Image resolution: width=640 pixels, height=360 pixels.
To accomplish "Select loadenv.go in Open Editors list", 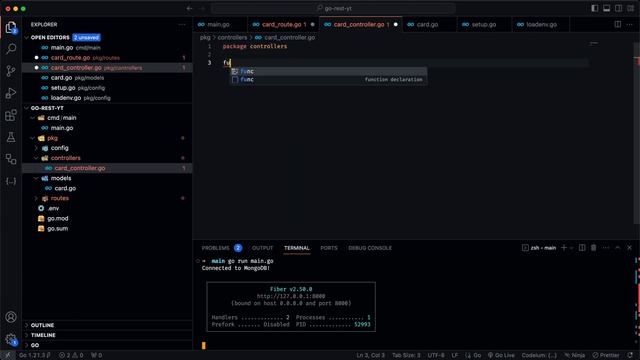I will point(107,98).
